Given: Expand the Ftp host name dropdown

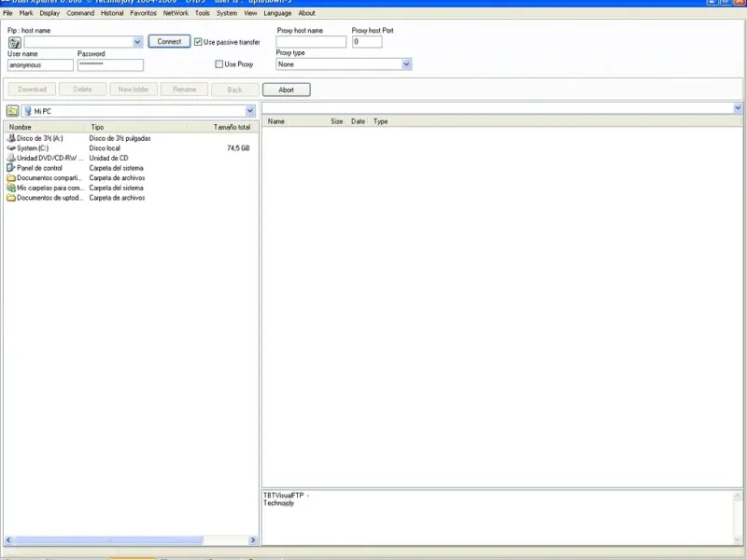Looking at the screenshot, I should coord(137,42).
